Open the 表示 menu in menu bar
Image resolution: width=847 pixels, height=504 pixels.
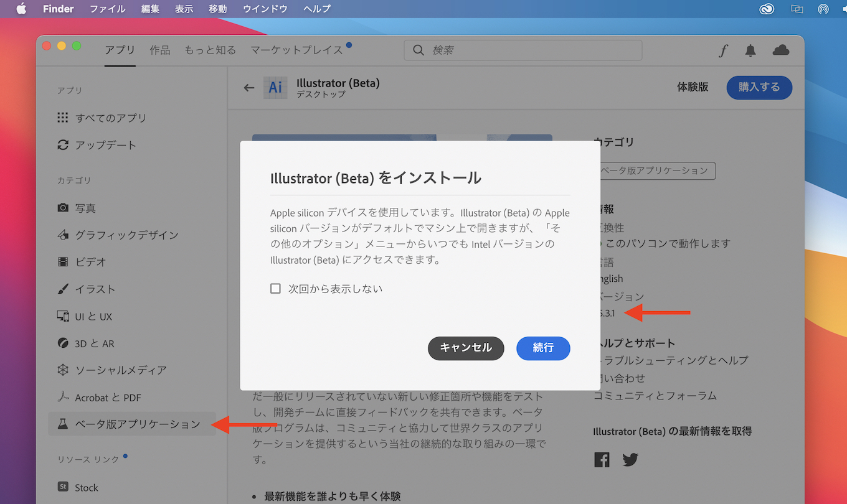[184, 9]
